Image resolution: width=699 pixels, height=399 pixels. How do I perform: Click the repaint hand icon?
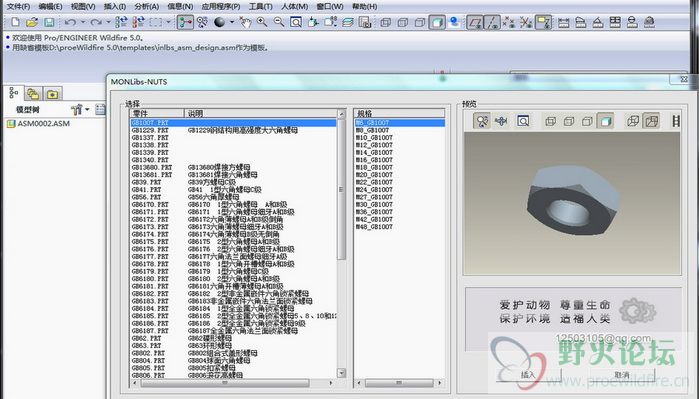point(245,22)
